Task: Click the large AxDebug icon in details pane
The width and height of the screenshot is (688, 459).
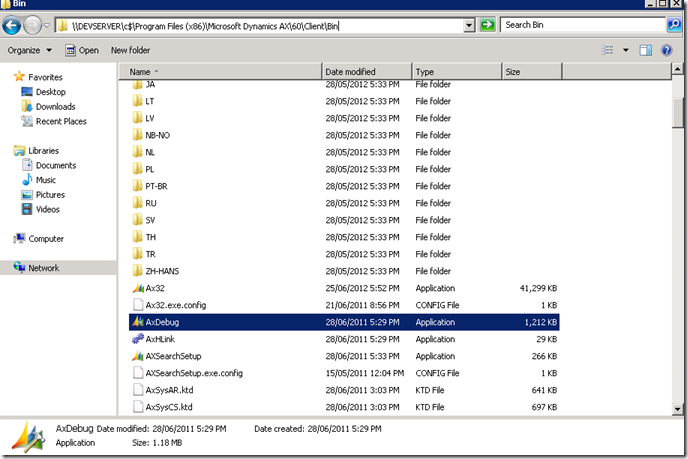Action: click(28, 437)
